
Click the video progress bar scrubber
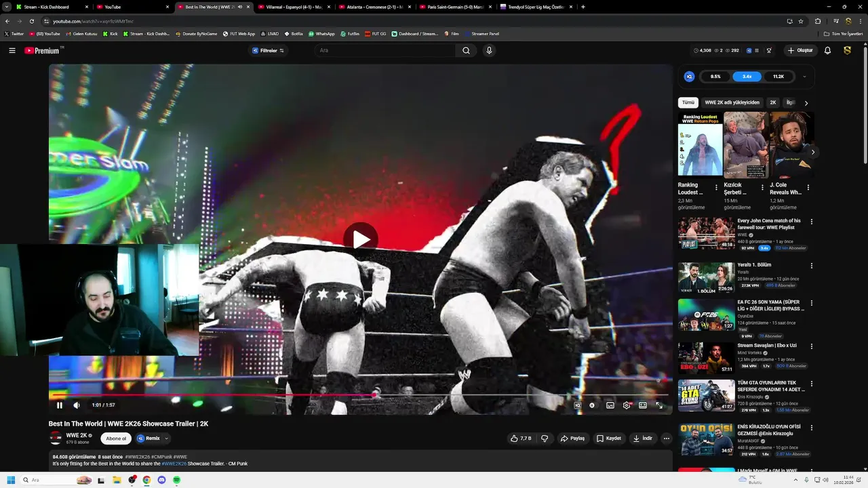pyautogui.click(x=375, y=394)
